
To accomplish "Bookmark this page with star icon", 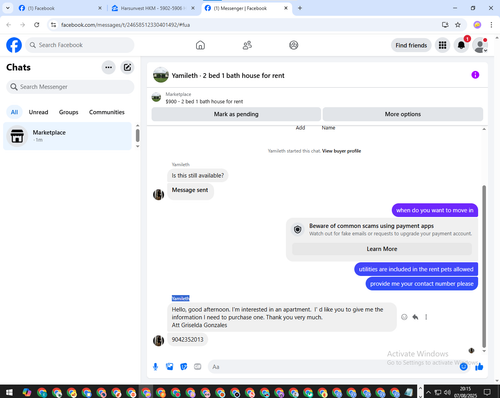I will pyautogui.click(x=458, y=25).
